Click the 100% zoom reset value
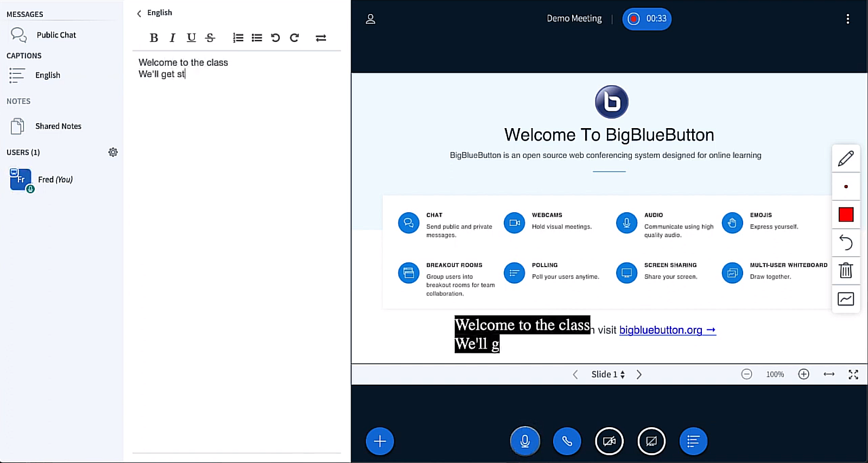The height and width of the screenshot is (463, 868). tap(775, 375)
